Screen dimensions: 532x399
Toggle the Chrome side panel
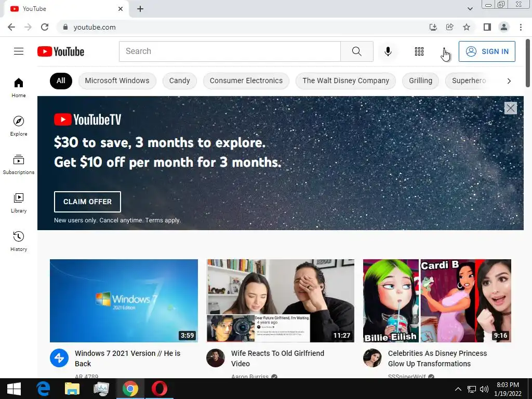487,27
